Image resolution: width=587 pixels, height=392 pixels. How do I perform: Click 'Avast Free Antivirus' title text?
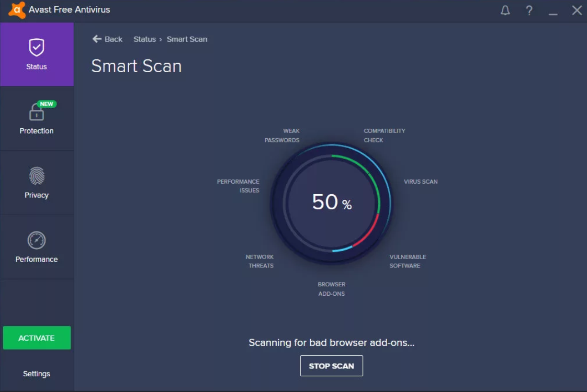[69, 10]
